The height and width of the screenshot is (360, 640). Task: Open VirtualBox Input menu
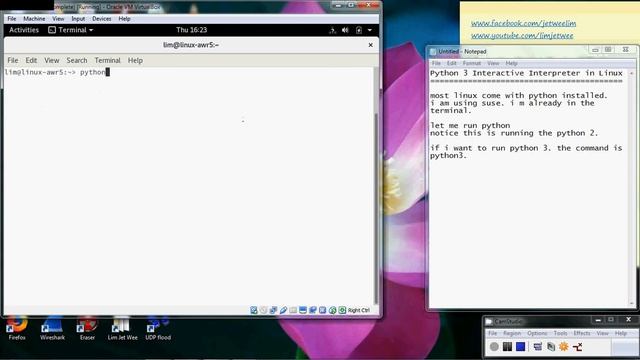78,19
